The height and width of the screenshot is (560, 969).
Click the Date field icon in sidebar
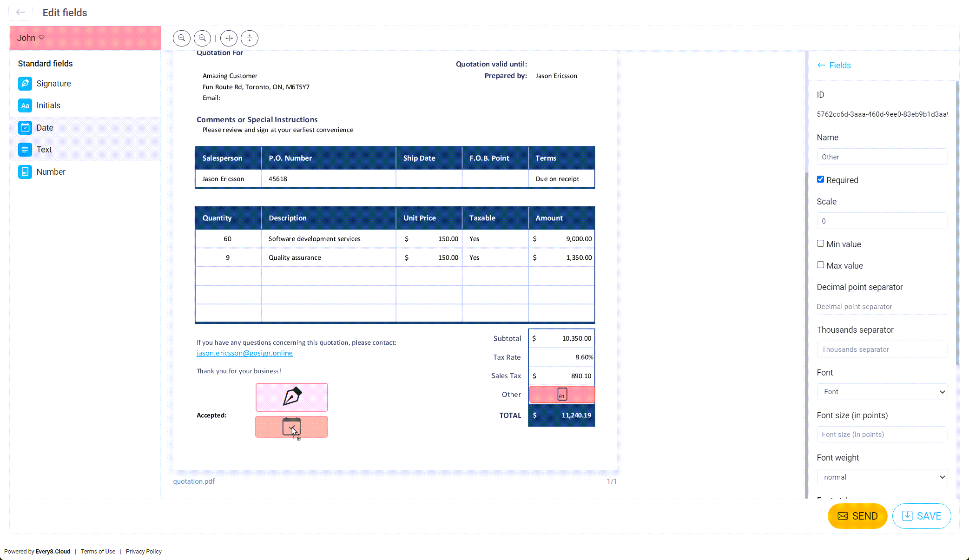[x=25, y=127]
